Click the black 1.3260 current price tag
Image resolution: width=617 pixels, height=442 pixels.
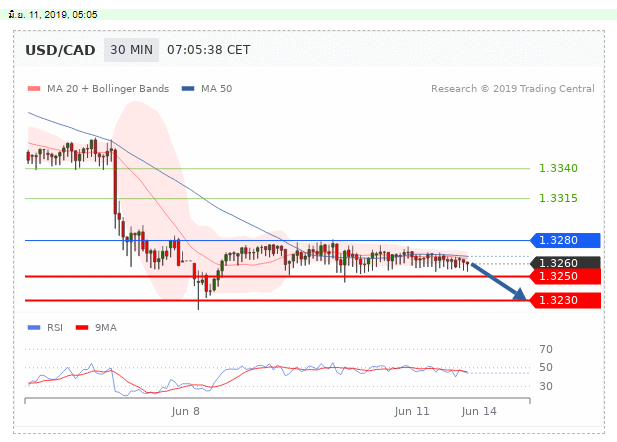click(x=565, y=263)
